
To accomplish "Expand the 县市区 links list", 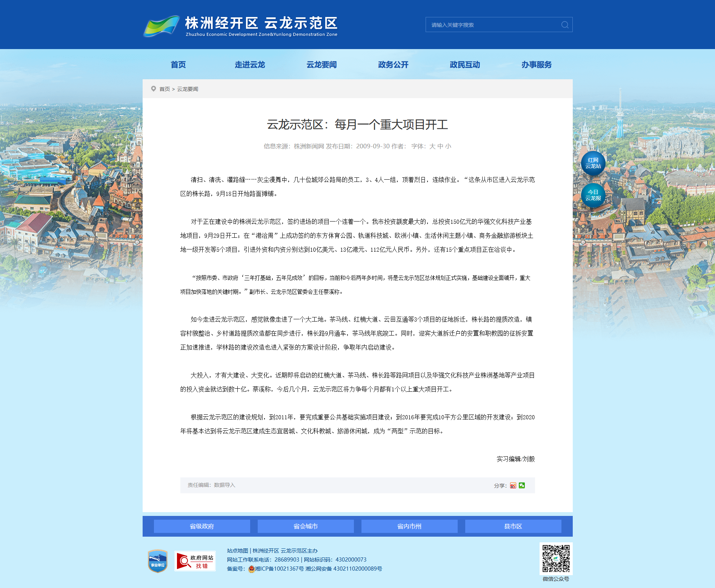I will pyautogui.click(x=513, y=526).
